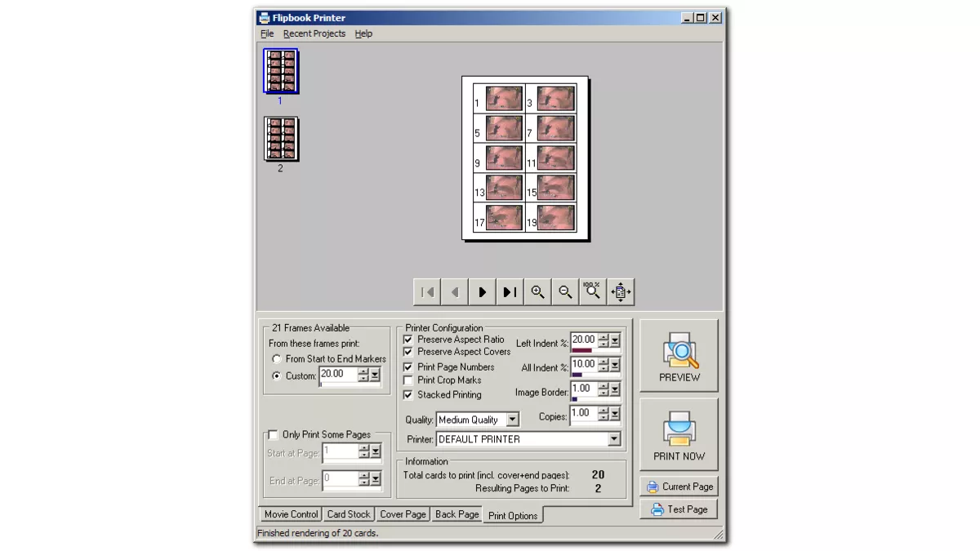Fit page to window icon
The image size is (980, 551).
point(620,292)
